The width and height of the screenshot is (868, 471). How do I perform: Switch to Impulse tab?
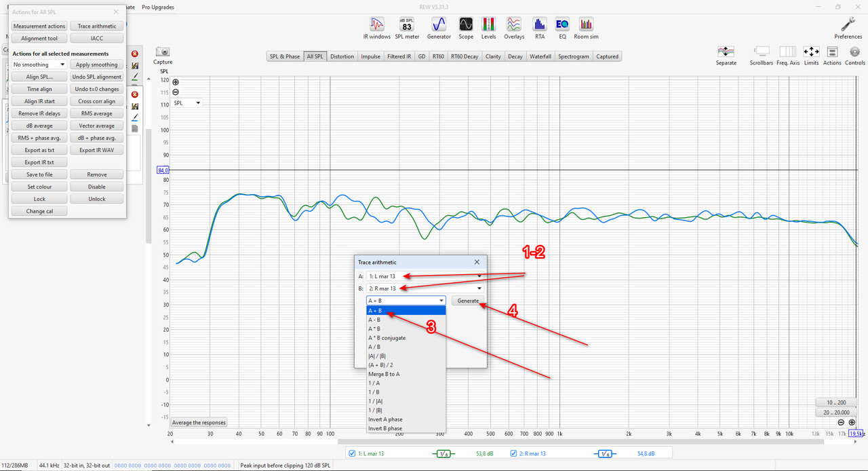[x=370, y=56]
